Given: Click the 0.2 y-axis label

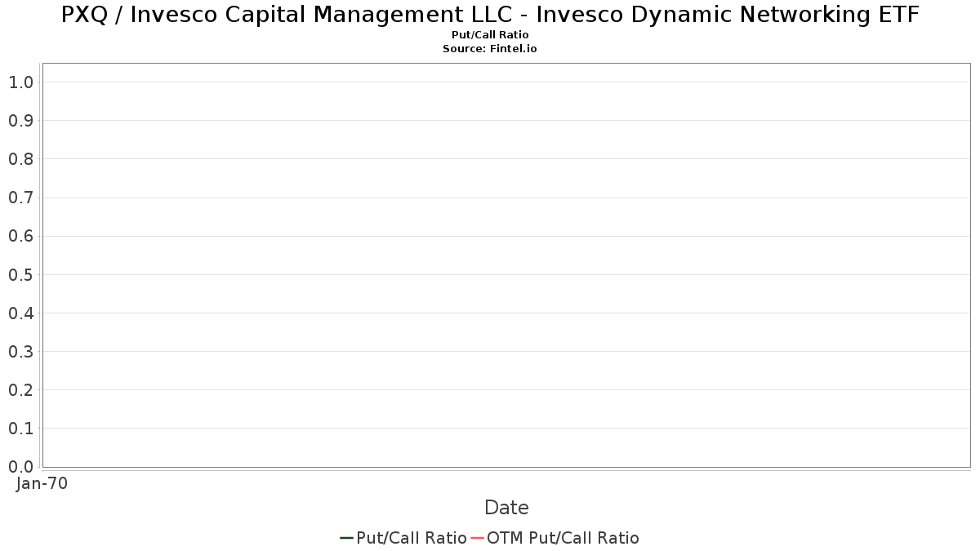Looking at the screenshot, I should 21,390.
